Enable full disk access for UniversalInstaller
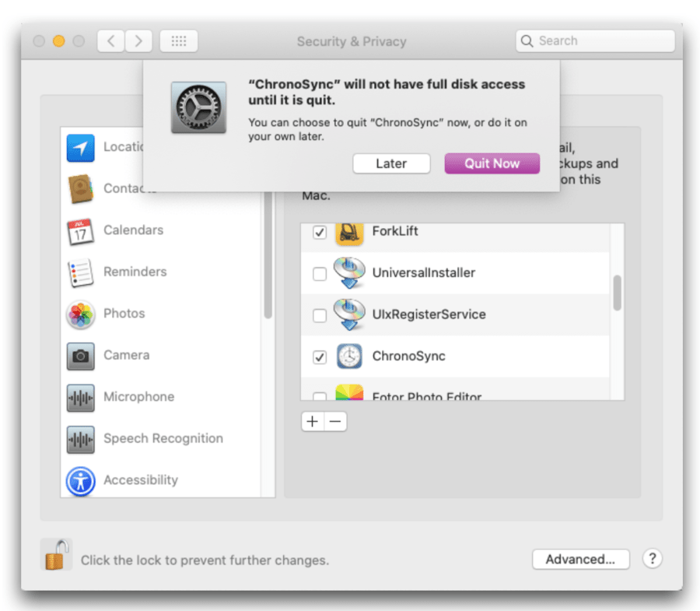 click(x=321, y=274)
